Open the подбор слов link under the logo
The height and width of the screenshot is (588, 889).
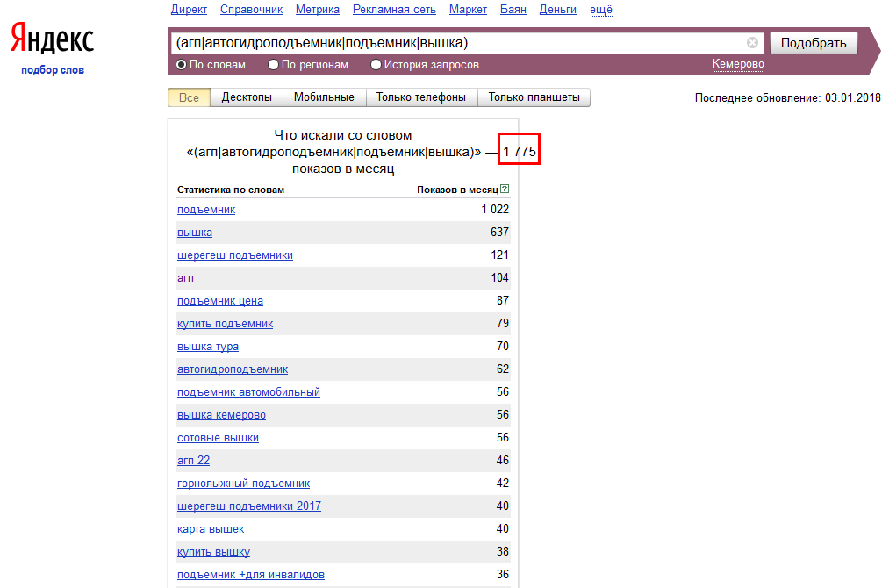click(53, 70)
